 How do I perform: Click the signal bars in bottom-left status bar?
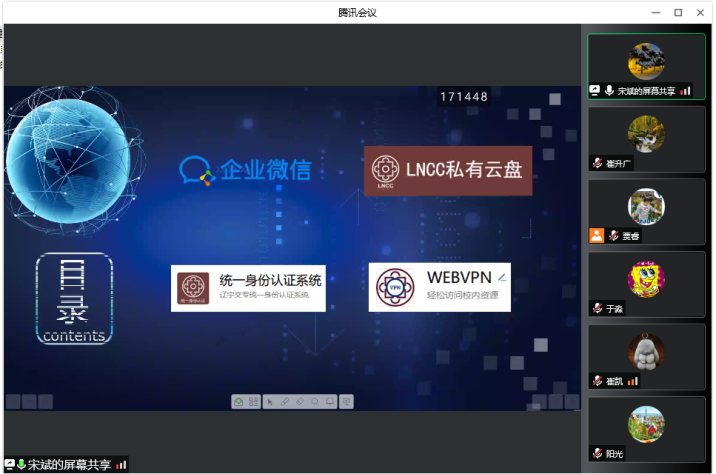pos(121,465)
